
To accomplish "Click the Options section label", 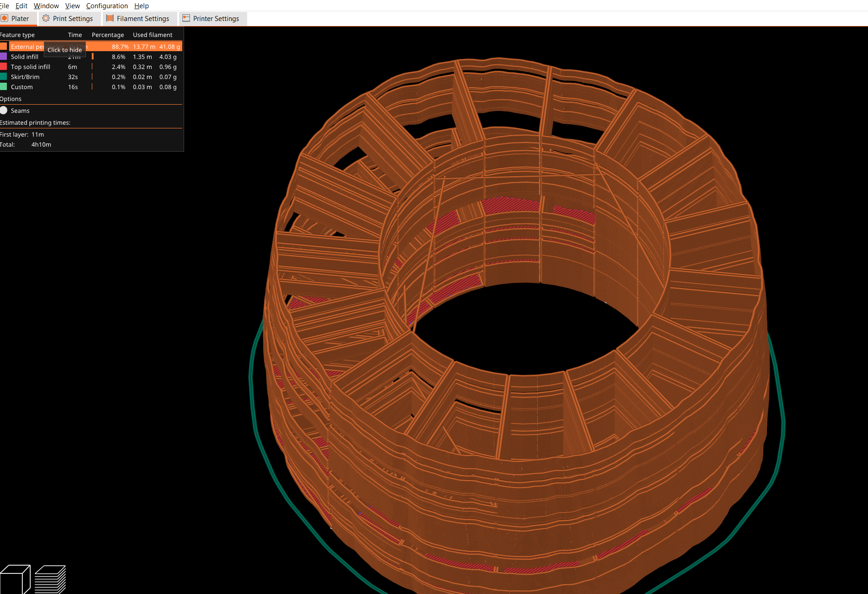I will [x=11, y=99].
